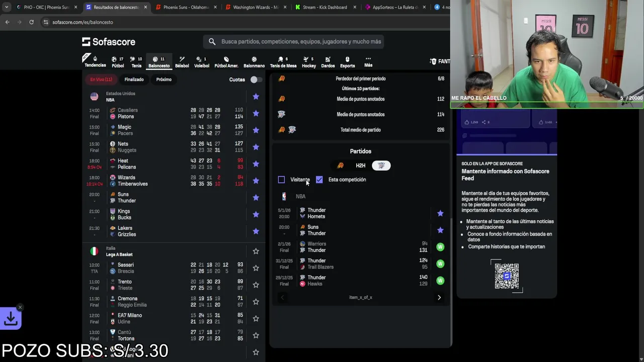This screenshot has height=362, width=644.
Task: Select the Thunder team filter icon
Action: tap(381, 165)
